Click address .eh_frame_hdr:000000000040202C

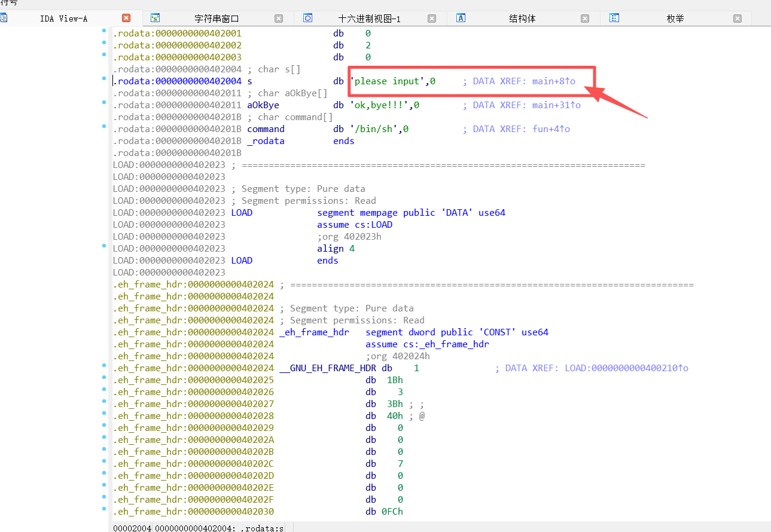[x=193, y=464]
